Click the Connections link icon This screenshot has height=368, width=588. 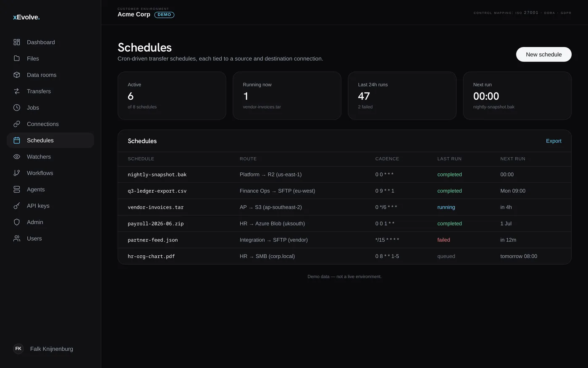tap(17, 124)
